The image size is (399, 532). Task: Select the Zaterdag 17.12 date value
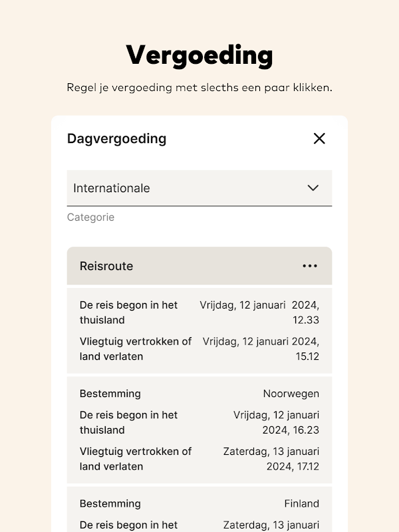tap(271, 458)
